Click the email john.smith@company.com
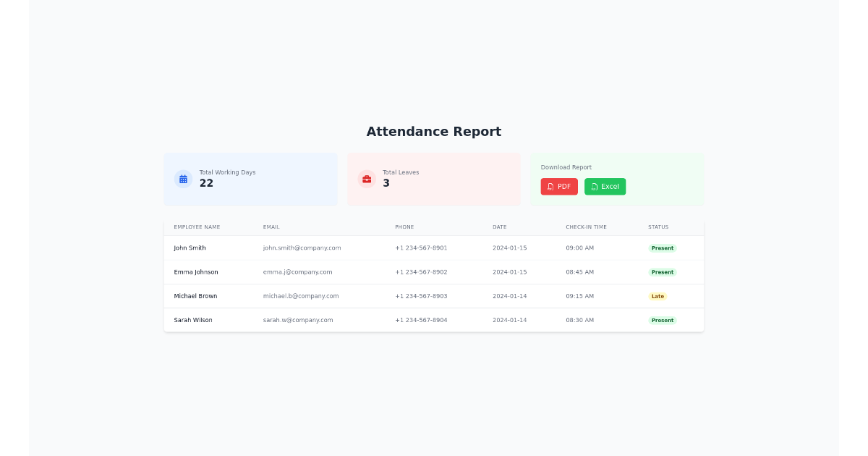Viewport: 868px width, 456px height. point(302,248)
